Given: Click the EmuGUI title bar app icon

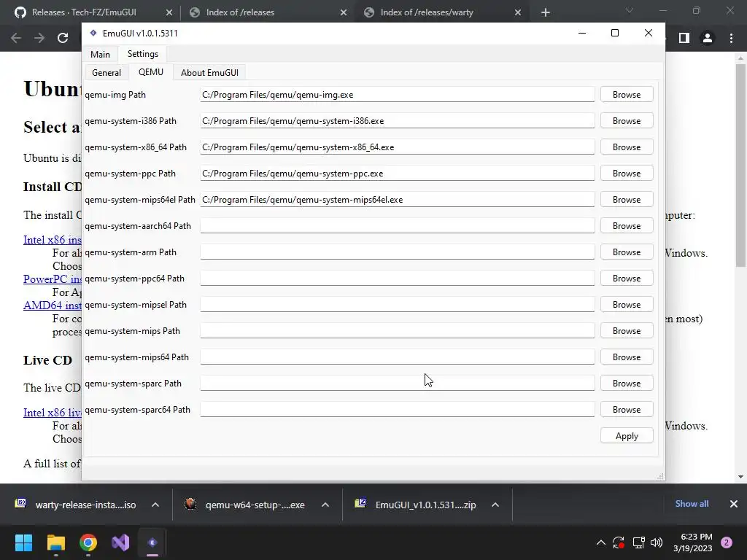Looking at the screenshot, I should (x=93, y=33).
